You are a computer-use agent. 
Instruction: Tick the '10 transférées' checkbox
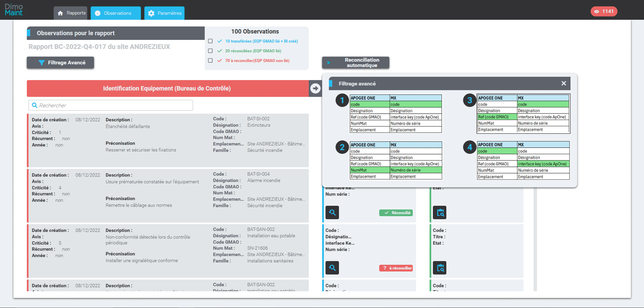point(210,41)
